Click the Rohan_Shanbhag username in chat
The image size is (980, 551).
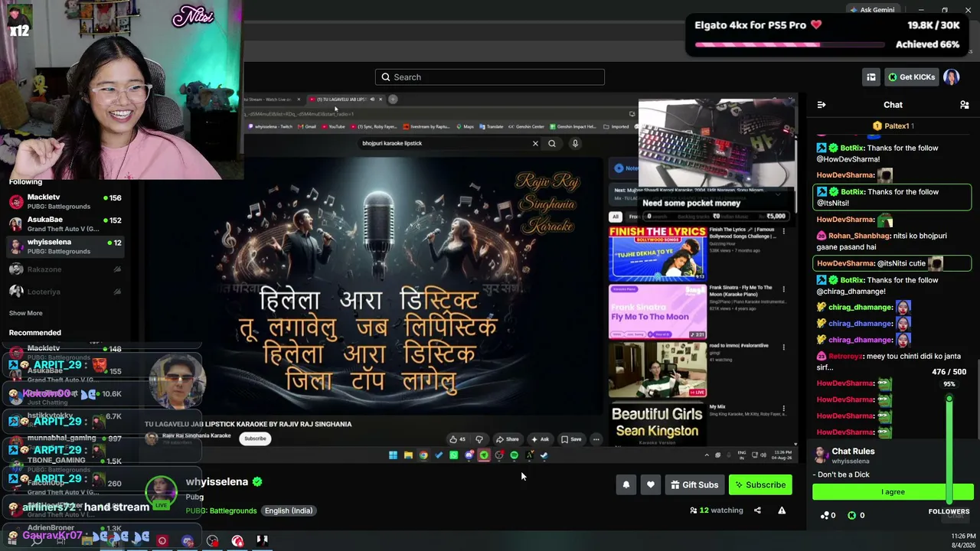click(x=859, y=236)
